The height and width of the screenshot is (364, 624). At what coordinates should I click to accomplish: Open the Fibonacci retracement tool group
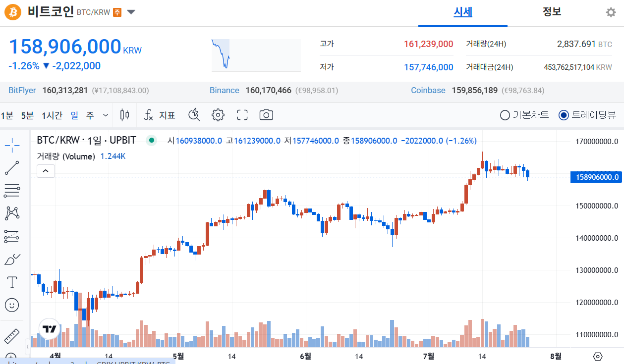12,190
